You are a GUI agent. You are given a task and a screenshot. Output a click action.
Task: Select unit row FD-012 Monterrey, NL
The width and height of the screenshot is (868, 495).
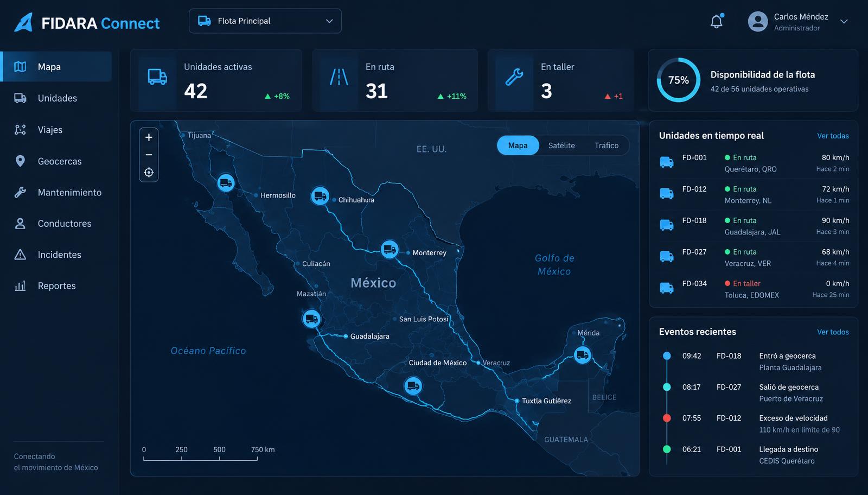click(x=754, y=194)
